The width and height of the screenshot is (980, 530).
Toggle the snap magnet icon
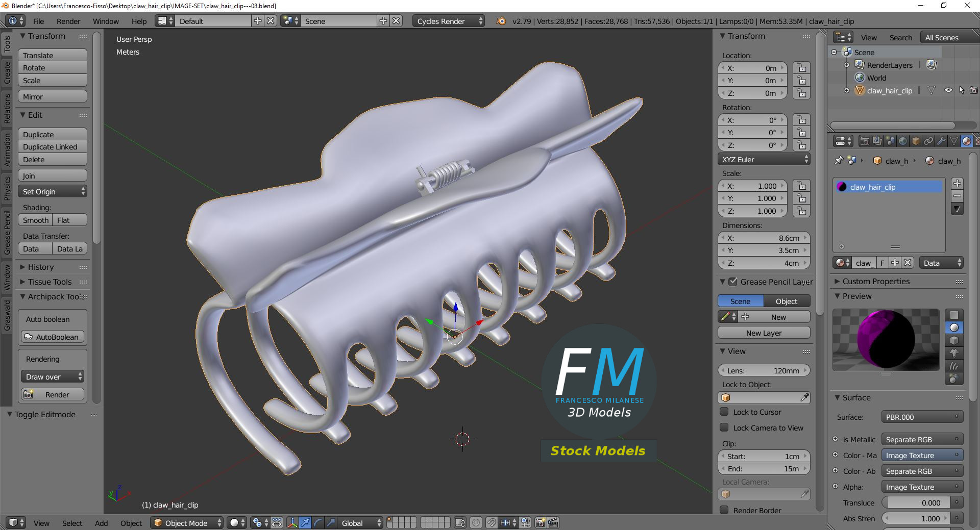[491, 523]
